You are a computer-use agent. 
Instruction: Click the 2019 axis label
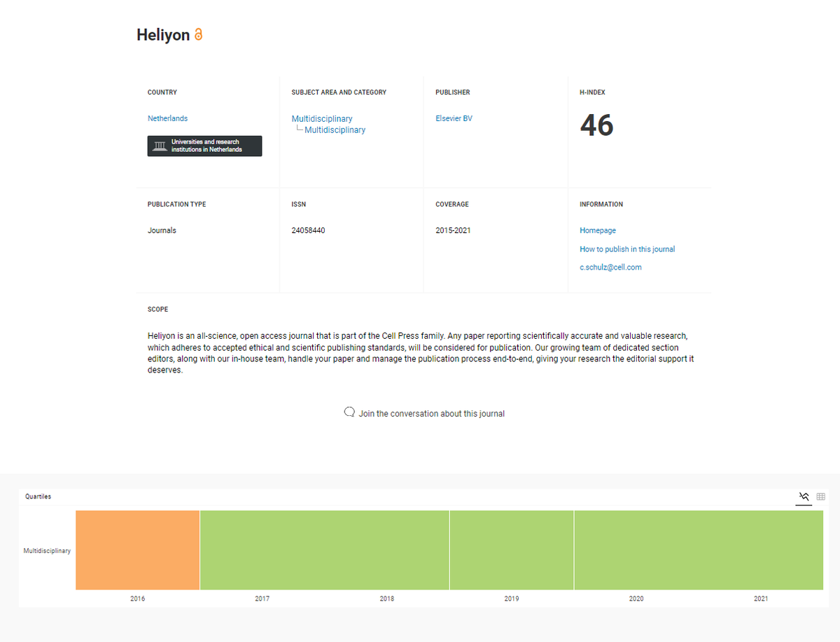click(x=512, y=599)
